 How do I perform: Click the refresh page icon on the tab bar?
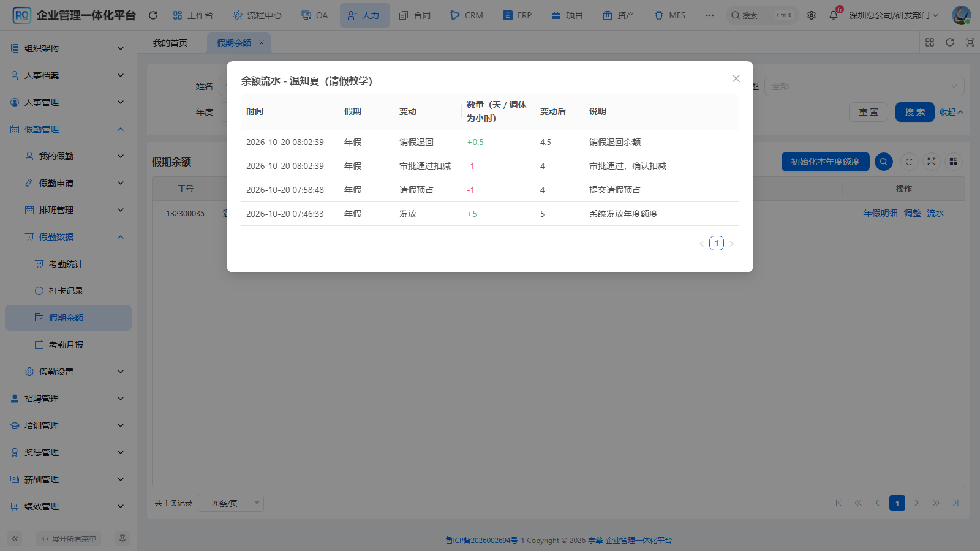(950, 42)
